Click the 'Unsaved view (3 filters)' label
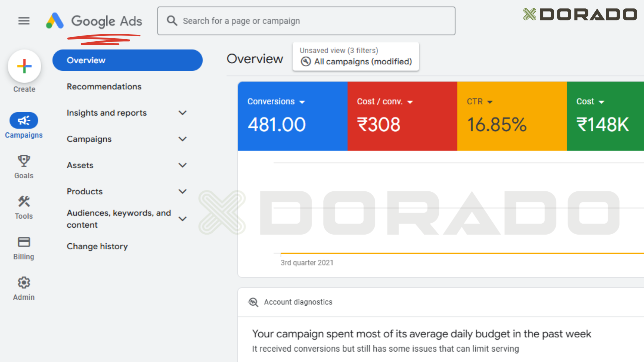Viewport: 644px width, 362px height. click(339, 51)
